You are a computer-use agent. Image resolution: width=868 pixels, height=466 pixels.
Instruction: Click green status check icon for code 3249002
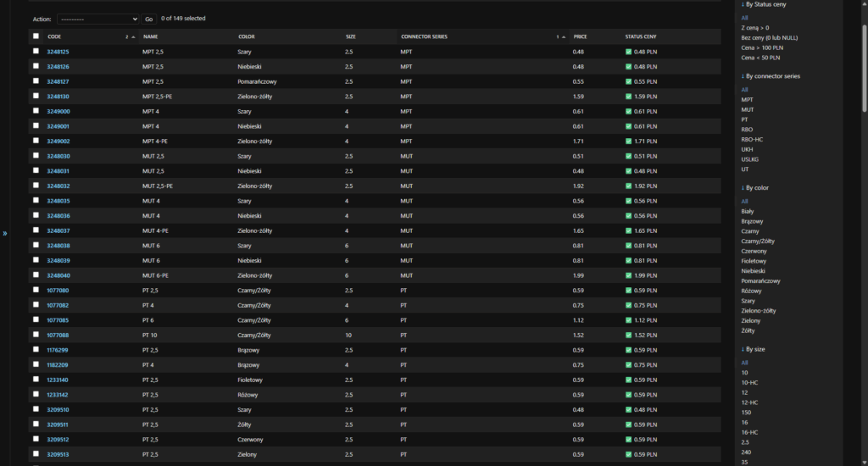coord(629,141)
